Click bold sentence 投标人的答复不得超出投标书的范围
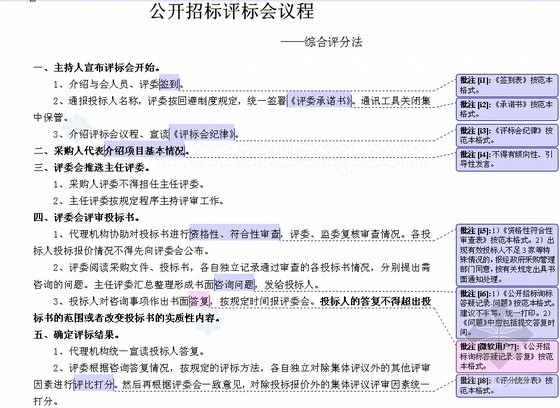Image resolution: width=560 pixels, height=408 pixels. coord(232,309)
